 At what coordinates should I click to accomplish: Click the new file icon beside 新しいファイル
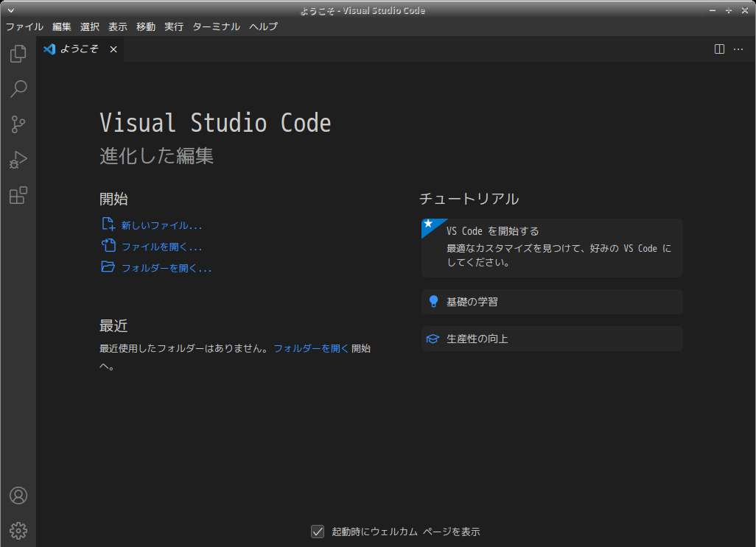click(x=108, y=224)
